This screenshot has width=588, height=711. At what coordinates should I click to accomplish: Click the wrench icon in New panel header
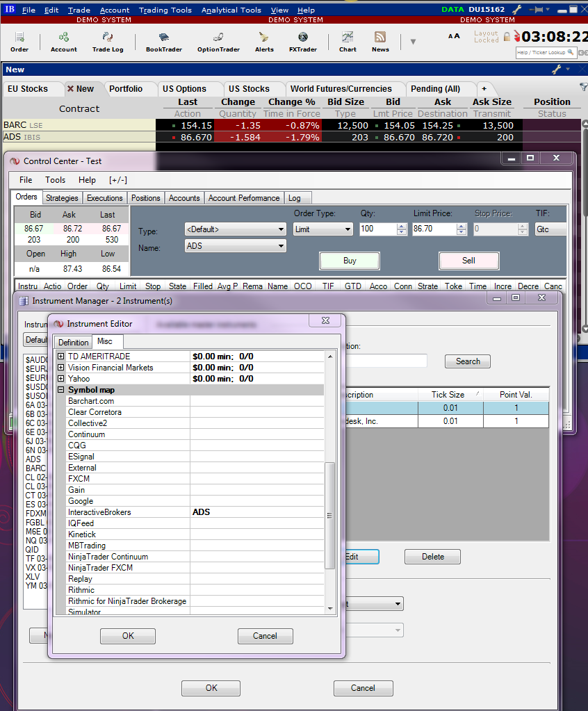[x=557, y=70]
